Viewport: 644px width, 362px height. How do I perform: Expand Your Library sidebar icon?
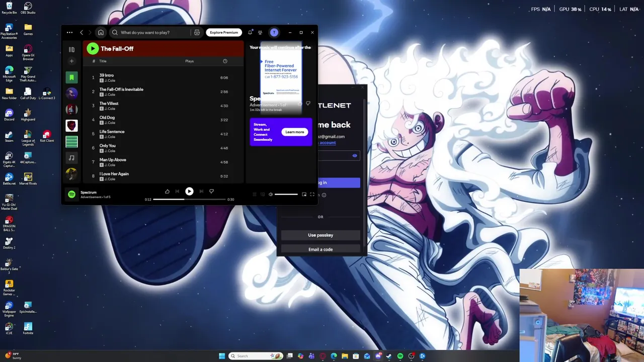pos(71,49)
